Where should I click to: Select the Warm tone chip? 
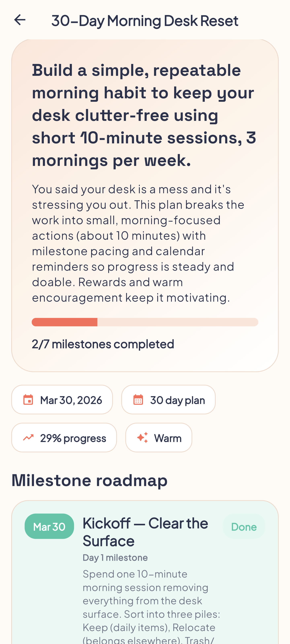159,438
